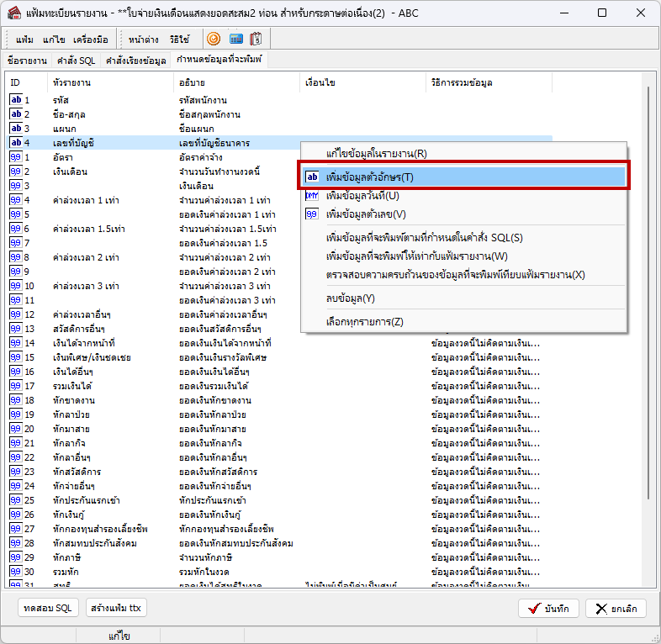Image resolution: width=661 pixels, height=644 pixels.
Task: Open the blue calculator toolbar icon
Action: [x=235, y=39]
